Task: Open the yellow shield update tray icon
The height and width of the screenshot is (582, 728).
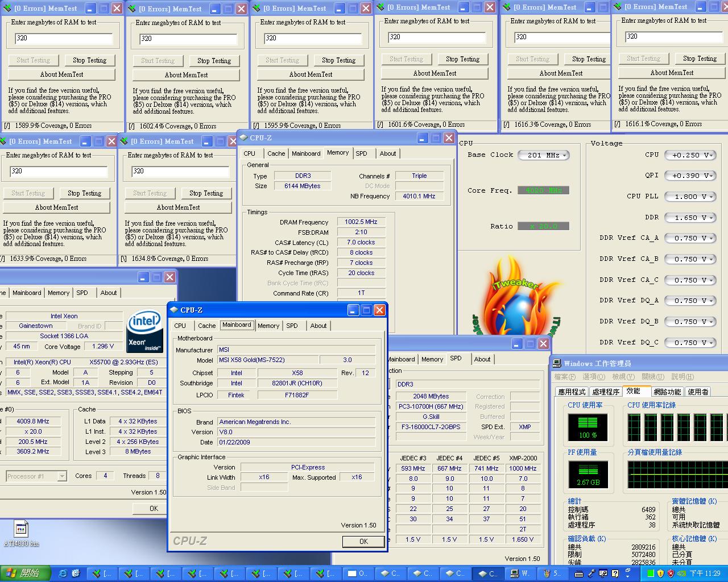Action: pos(660,573)
